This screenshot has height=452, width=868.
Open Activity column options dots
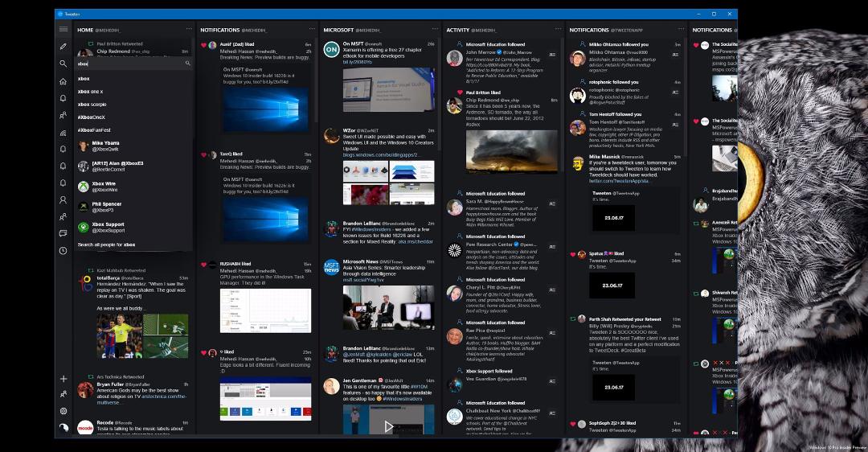point(558,30)
